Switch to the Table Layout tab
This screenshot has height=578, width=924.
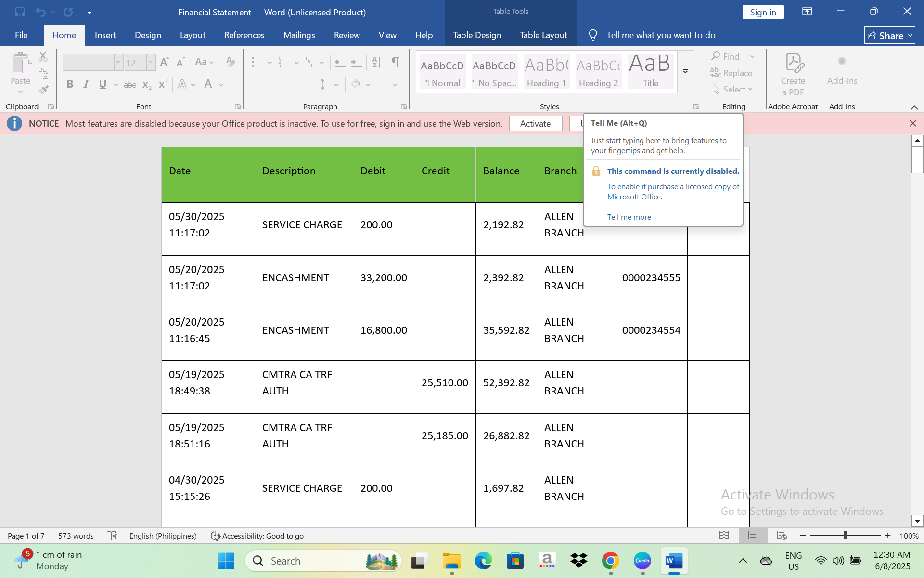(x=543, y=35)
